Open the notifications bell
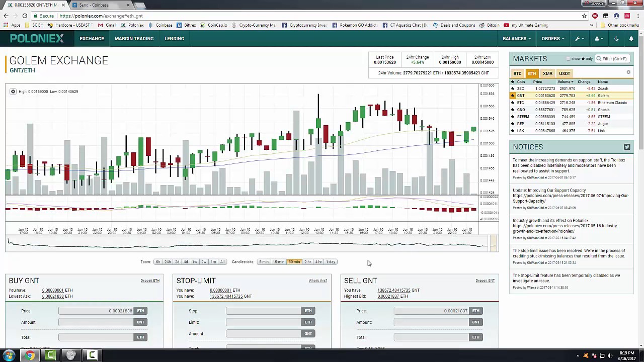 (x=631, y=39)
